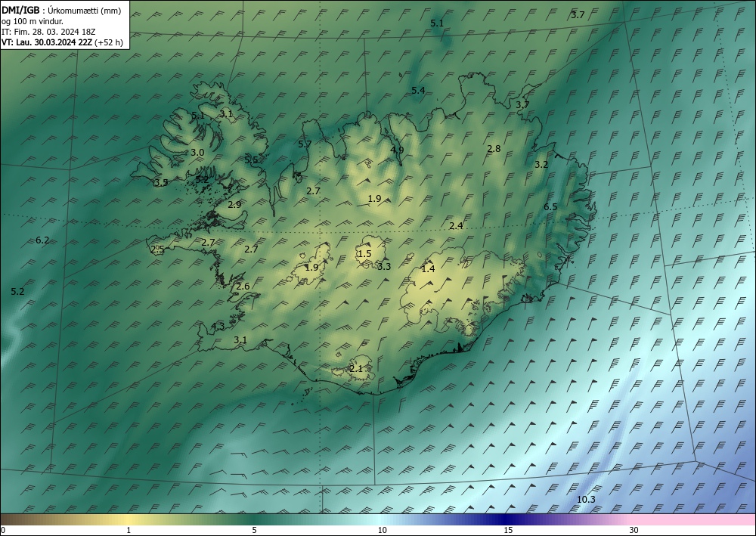Click the subtitle 'og 100 m vindur.'
756x536 pixels.
(33, 21)
